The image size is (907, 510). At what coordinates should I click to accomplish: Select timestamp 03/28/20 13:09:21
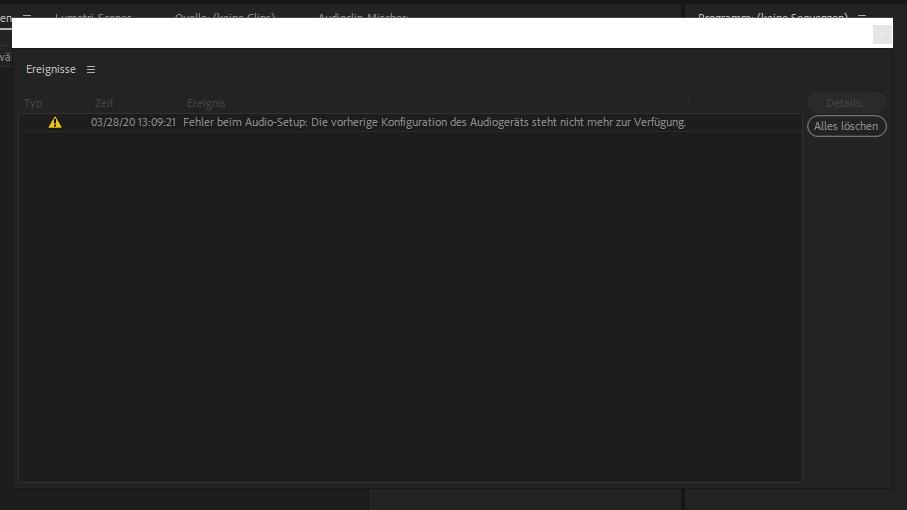coord(133,123)
